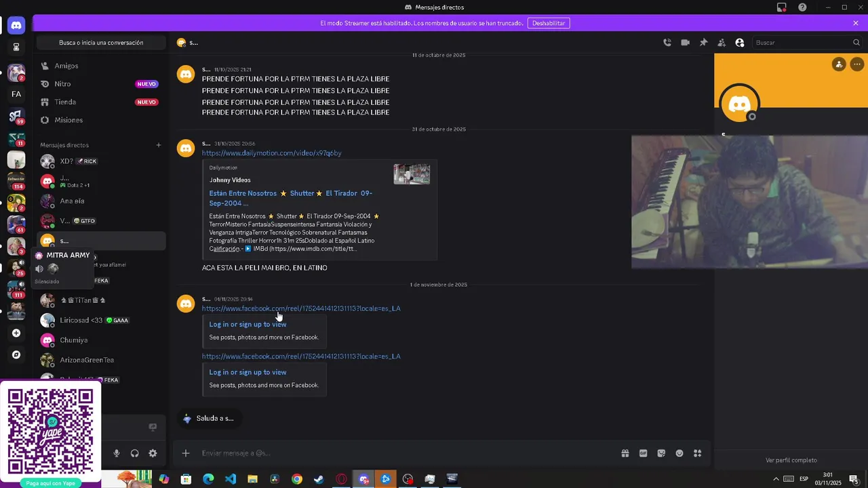868x488 pixels.
Task: Open the GIF picker
Action: (644, 453)
